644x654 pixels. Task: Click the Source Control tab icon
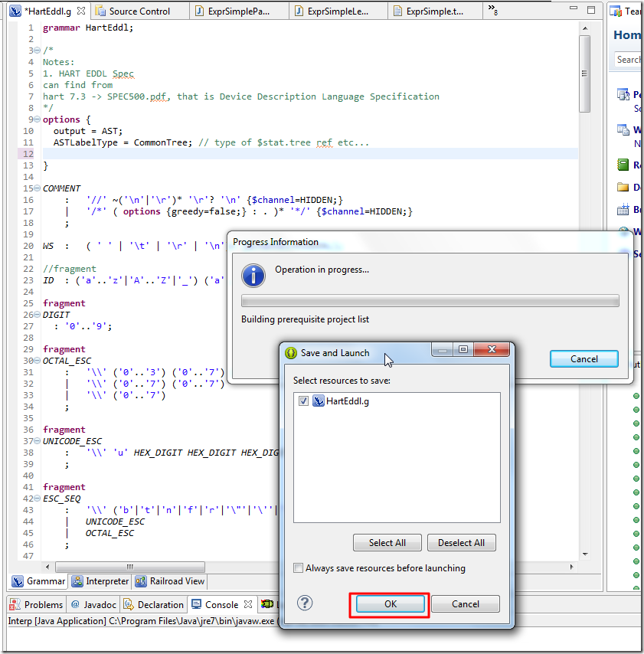pos(100,11)
